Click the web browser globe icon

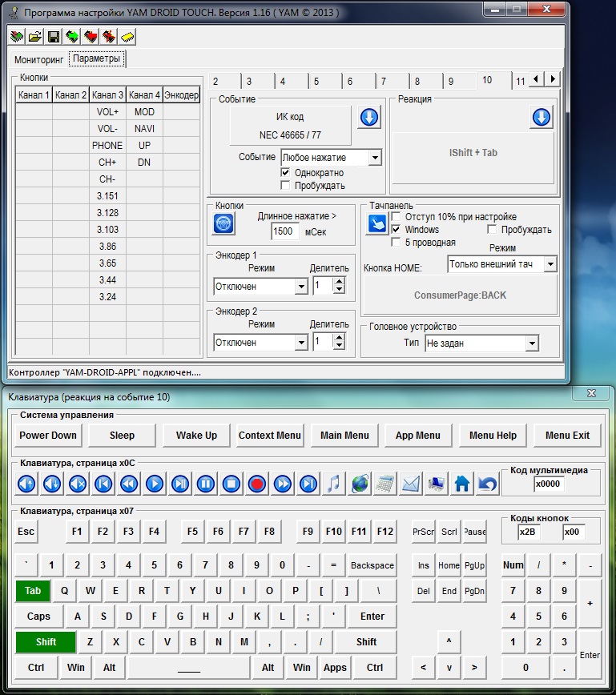coord(360,484)
